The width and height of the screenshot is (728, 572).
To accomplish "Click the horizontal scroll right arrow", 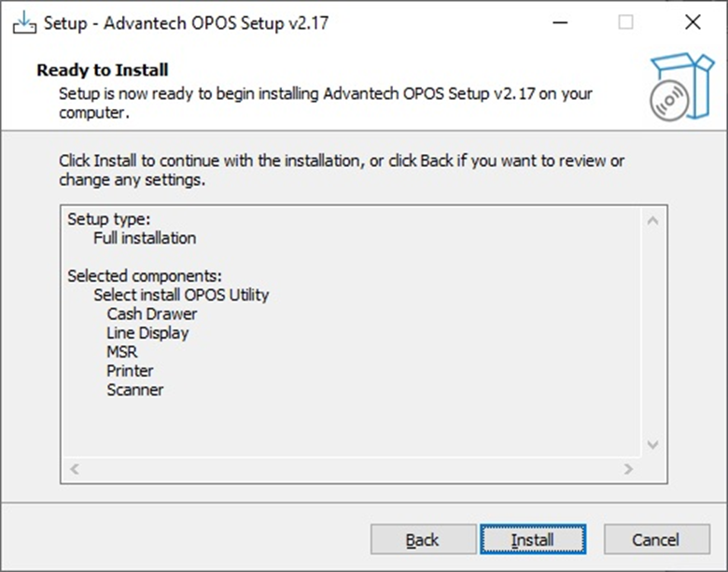I will click(x=628, y=468).
